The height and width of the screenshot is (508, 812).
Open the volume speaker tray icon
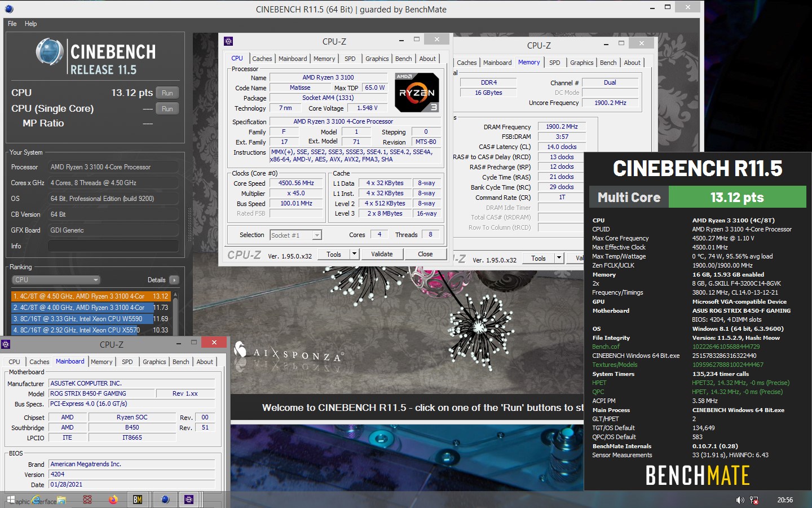pos(740,500)
